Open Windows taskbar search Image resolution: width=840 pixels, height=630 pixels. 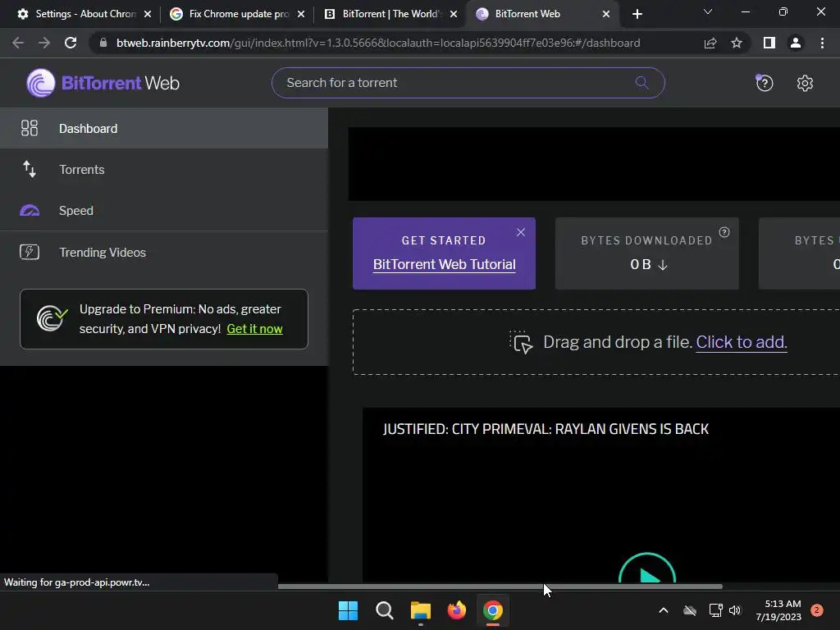tap(384, 610)
